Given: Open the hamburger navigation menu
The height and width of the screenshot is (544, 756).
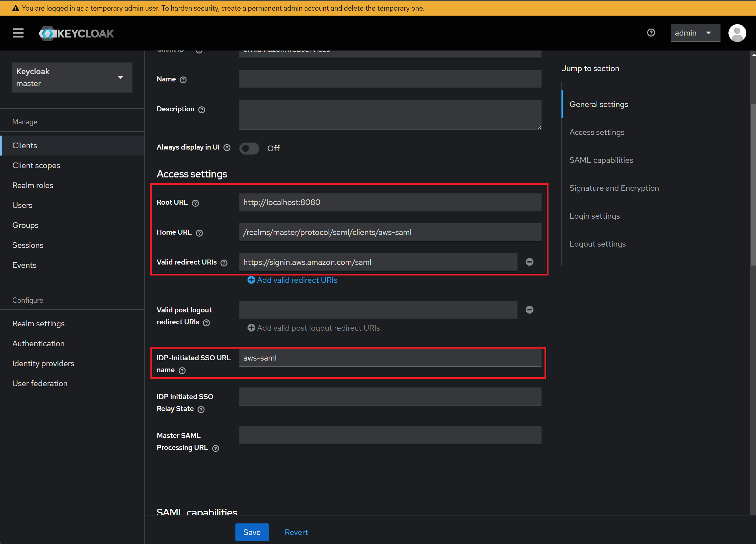Looking at the screenshot, I should [x=18, y=33].
